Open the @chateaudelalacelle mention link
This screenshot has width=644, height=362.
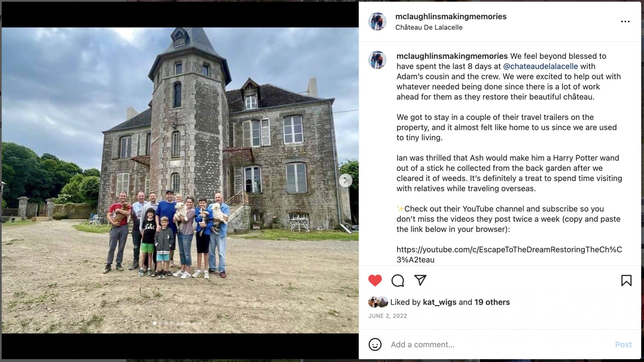coord(540,66)
